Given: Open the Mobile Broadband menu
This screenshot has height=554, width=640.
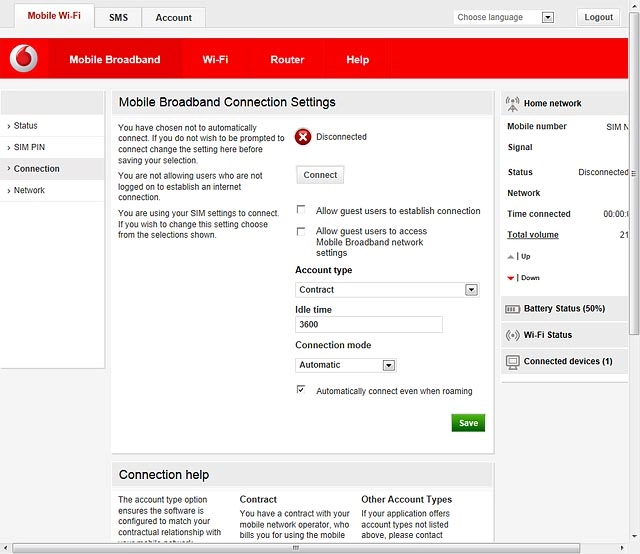Looking at the screenshot, I should tap(115, 60).
